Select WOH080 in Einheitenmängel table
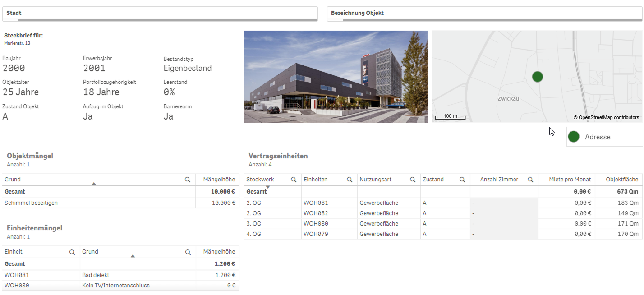 pos(17,285)
